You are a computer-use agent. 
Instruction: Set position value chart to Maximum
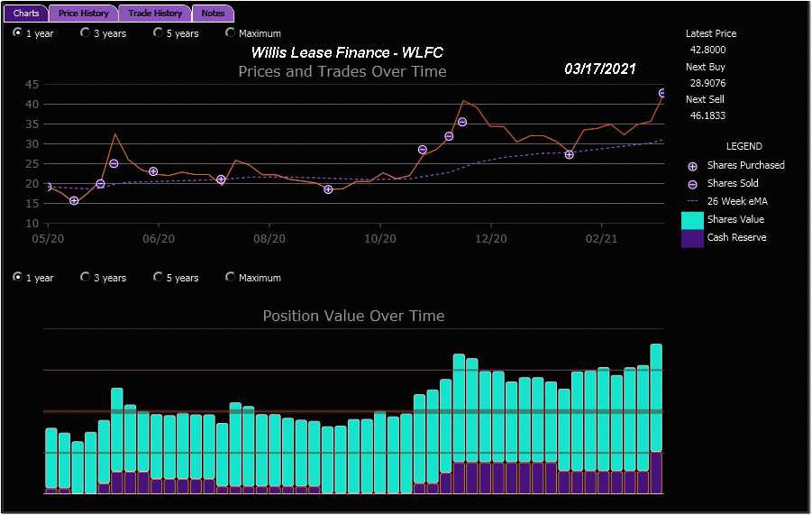tap(231, 278)
